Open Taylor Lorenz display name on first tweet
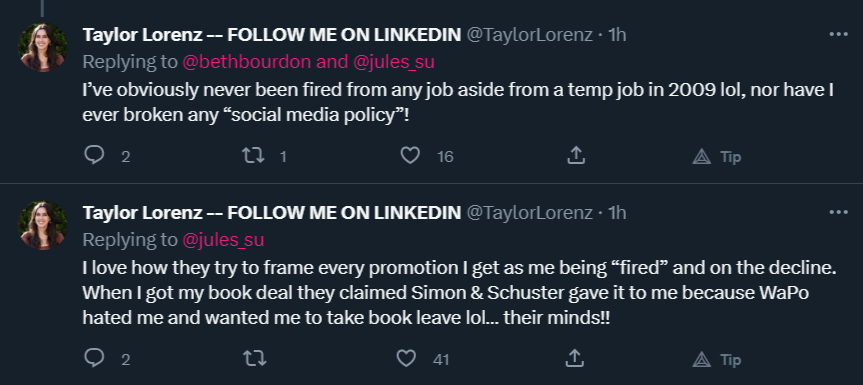 (272, 35)
